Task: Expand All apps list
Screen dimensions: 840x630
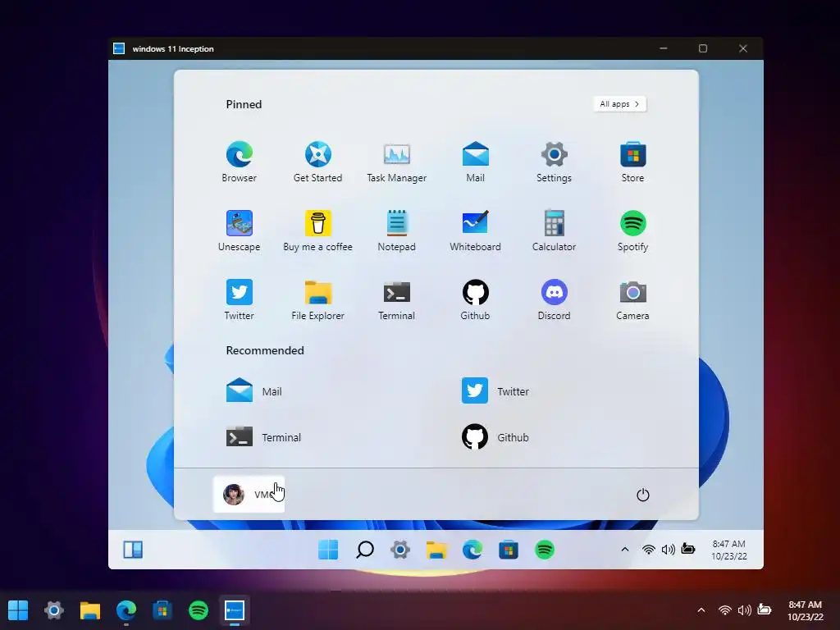Action: coord(620,104)
